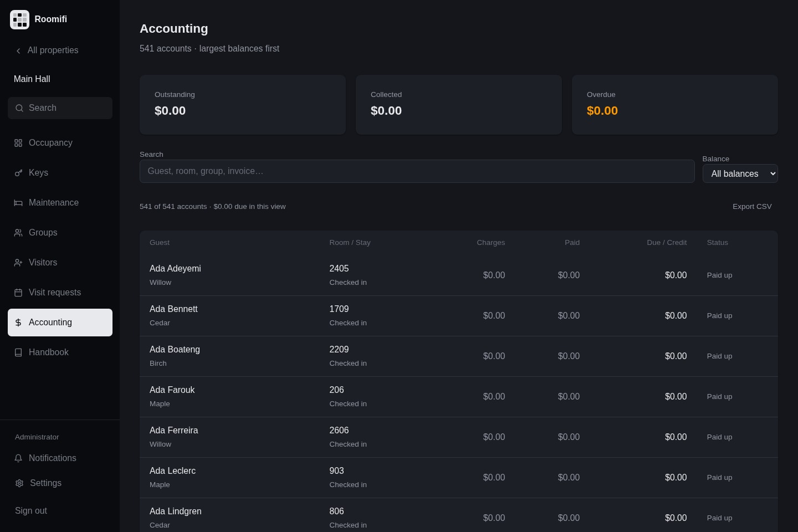Click the Visitors person-plus icon
The height and width of the screenshot is (532, 798).
pyautogui.click(x=18, y=263)
